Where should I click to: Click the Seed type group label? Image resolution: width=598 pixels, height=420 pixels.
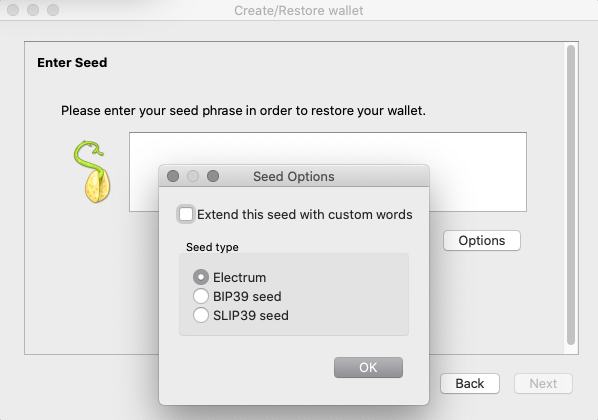212,247
